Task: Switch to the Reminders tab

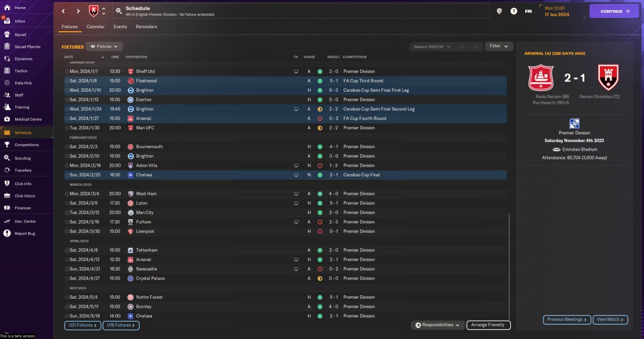Action: click(146, 27)
